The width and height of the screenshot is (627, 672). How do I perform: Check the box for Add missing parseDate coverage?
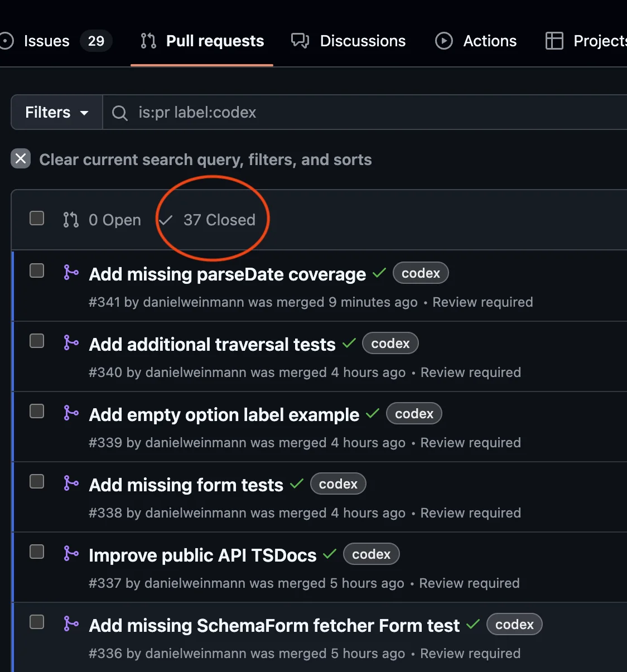tap(37, 271)
